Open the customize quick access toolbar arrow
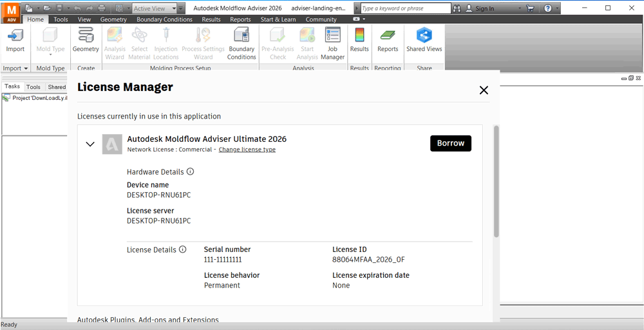Screen dimensions: 644x330 coord(181,8)
